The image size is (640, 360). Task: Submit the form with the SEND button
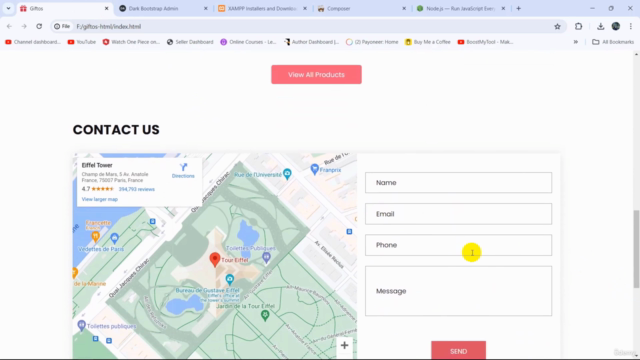(x=458, y=351)
